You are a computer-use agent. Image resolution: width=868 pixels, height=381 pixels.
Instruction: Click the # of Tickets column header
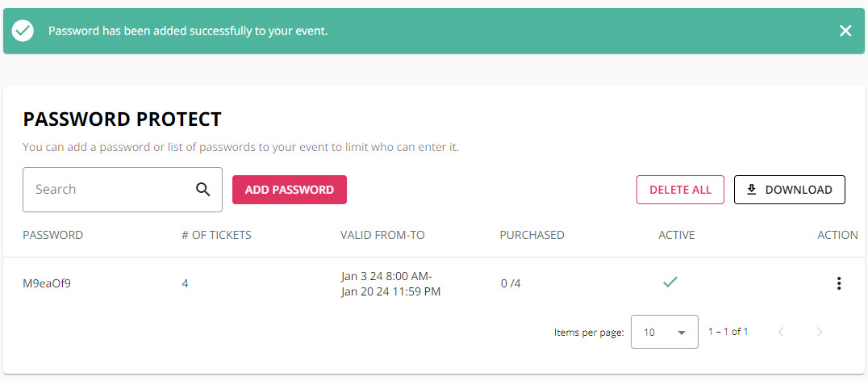pyautogui.click(x=216, y=235)
